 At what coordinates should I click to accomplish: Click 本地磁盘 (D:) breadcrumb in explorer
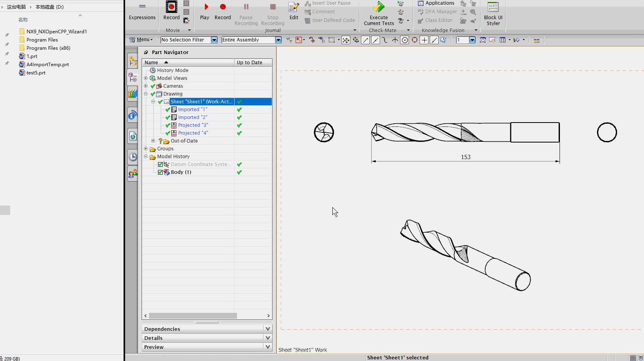(x=50, y=7)
